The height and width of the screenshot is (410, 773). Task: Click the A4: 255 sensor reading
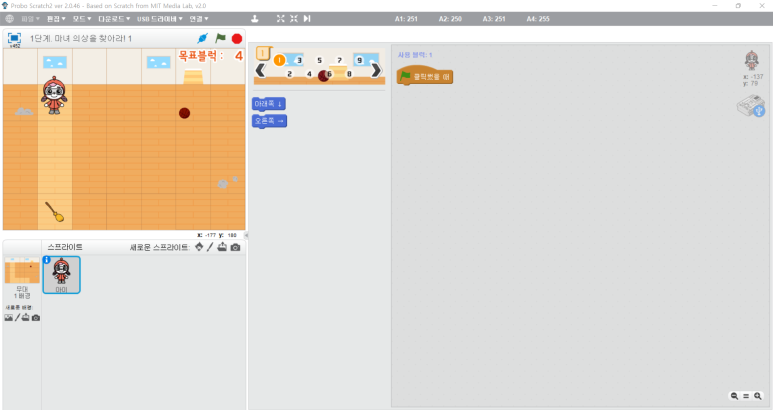538,19
